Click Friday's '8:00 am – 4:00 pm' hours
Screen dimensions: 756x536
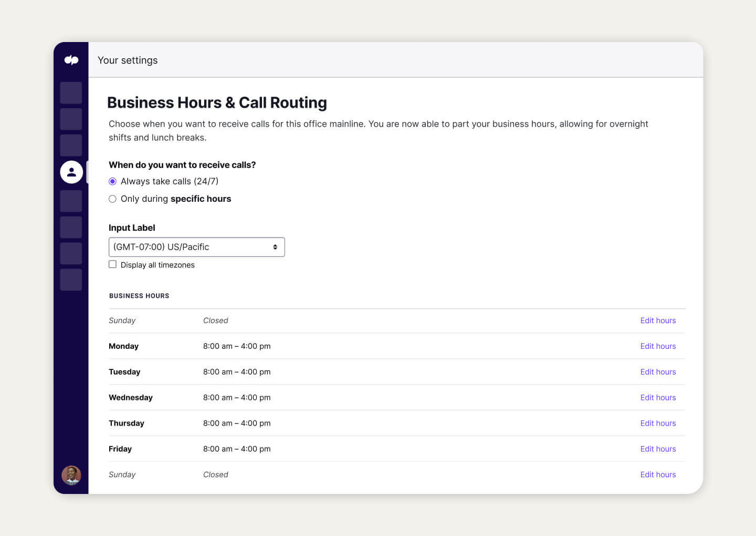tap(237, 449)
